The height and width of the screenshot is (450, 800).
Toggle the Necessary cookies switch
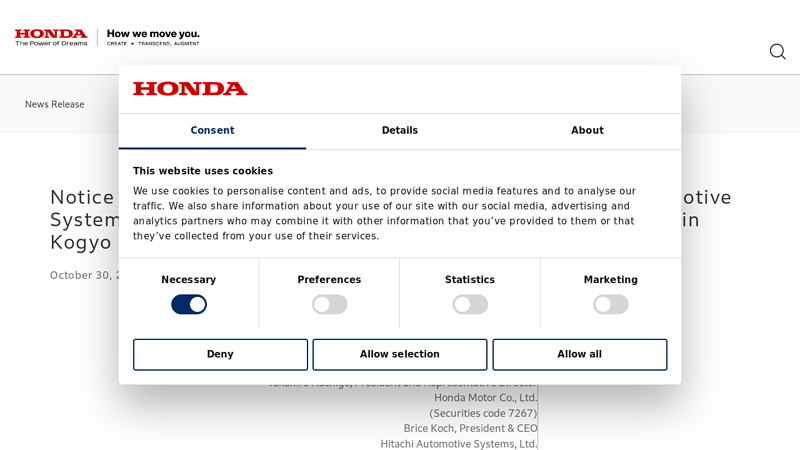coord(189,305)
